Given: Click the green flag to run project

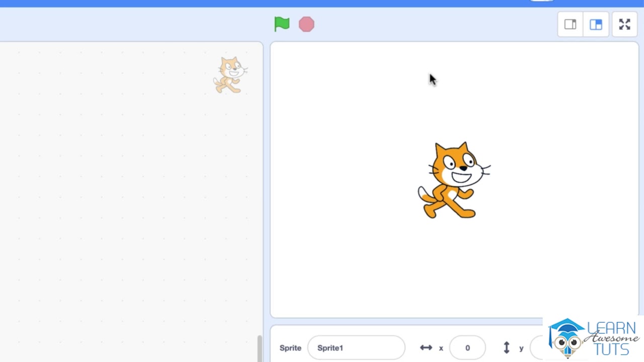Looking at the screenshot, I should pos(282,24).
